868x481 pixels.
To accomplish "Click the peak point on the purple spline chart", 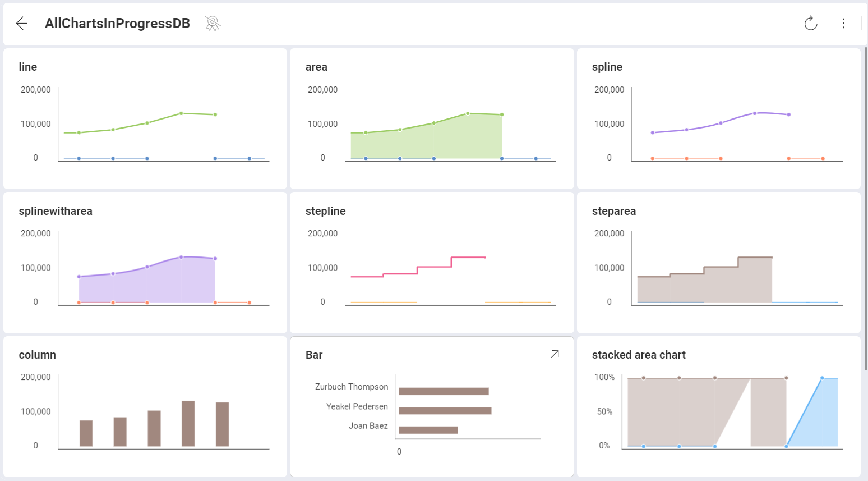I will (x=755, y=113).
